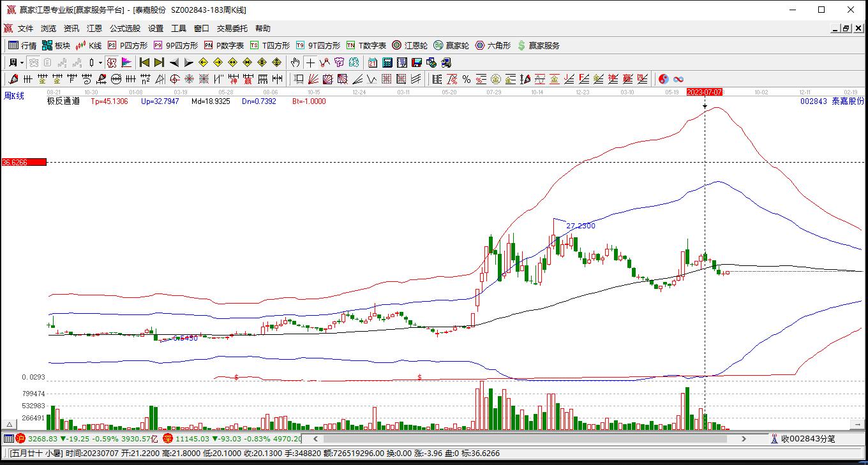Click the 002843 泰嘉股份 stock label
Viewport: 868px width, 465px height.
832,101
